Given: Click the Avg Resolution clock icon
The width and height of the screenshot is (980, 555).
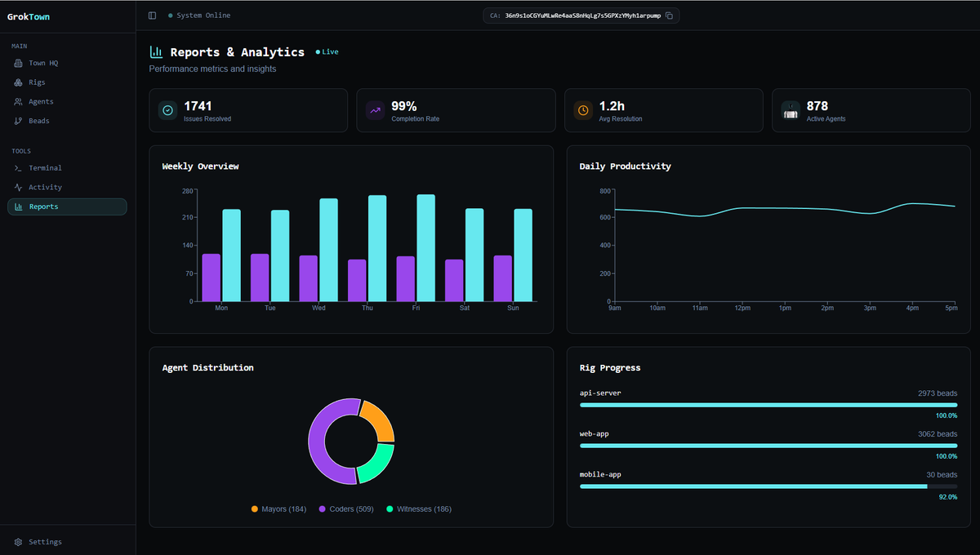Looking at the screenshot, I should 583,110.
